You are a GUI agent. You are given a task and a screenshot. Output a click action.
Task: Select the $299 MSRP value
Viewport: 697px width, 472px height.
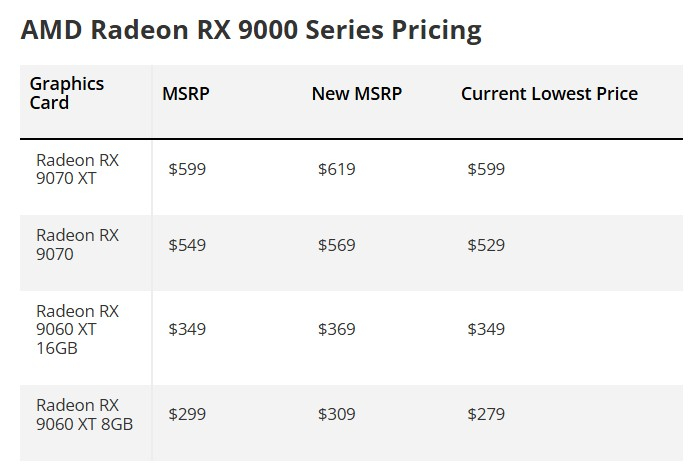coord(187,414)
